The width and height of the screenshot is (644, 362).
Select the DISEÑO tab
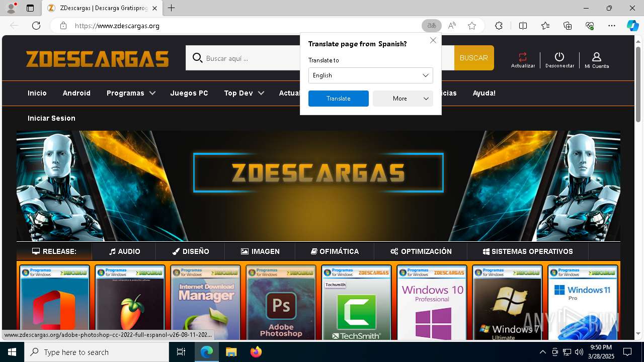pyautogui.click(x=190, y=251)
